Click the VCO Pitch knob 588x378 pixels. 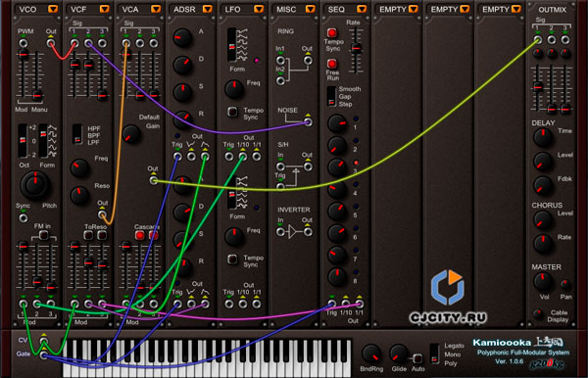(35, 185)
